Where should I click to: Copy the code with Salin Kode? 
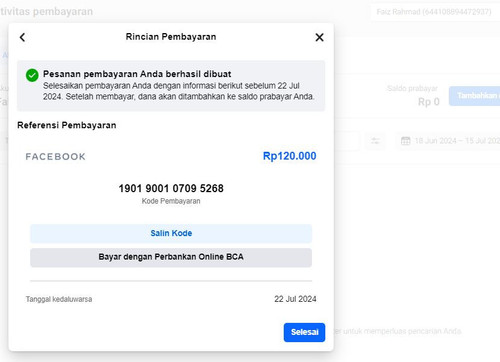click(171, 233)
